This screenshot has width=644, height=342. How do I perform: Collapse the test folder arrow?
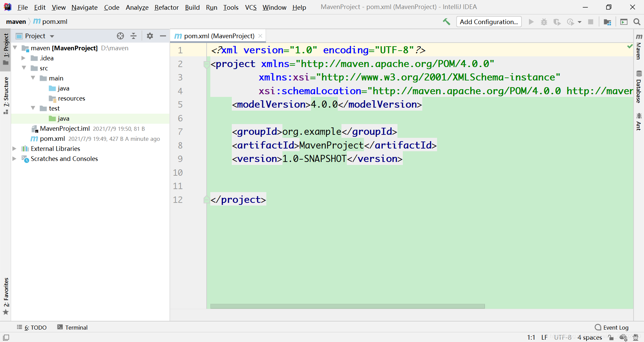(33, 108)
